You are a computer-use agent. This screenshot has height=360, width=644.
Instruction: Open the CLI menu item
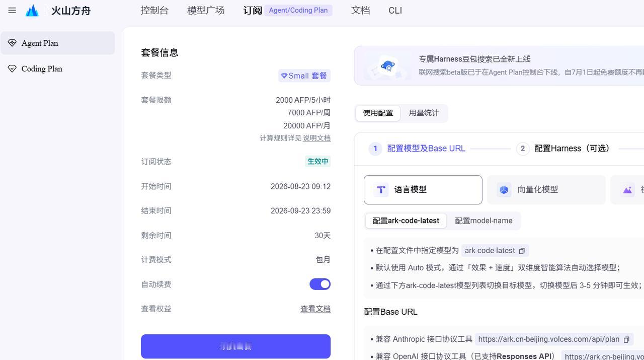pos(395,10)
